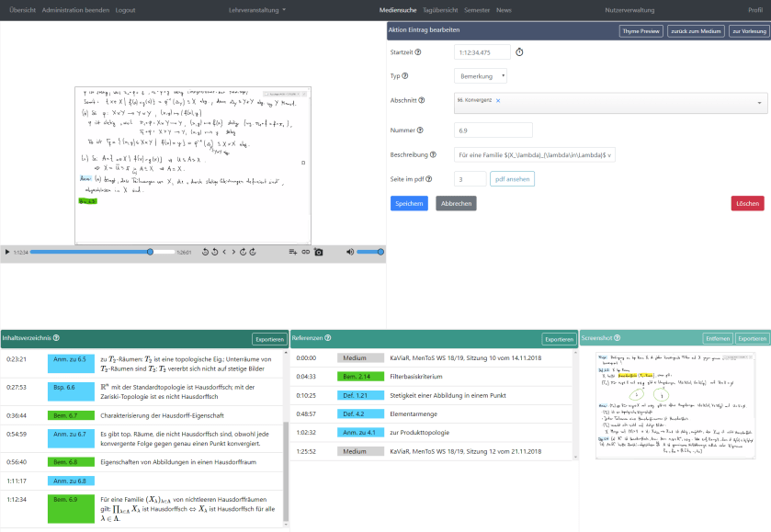The width and height of the screenshot is (771, 532).
Task: Mute video using the speaker icon
Action: pos(350,252)
